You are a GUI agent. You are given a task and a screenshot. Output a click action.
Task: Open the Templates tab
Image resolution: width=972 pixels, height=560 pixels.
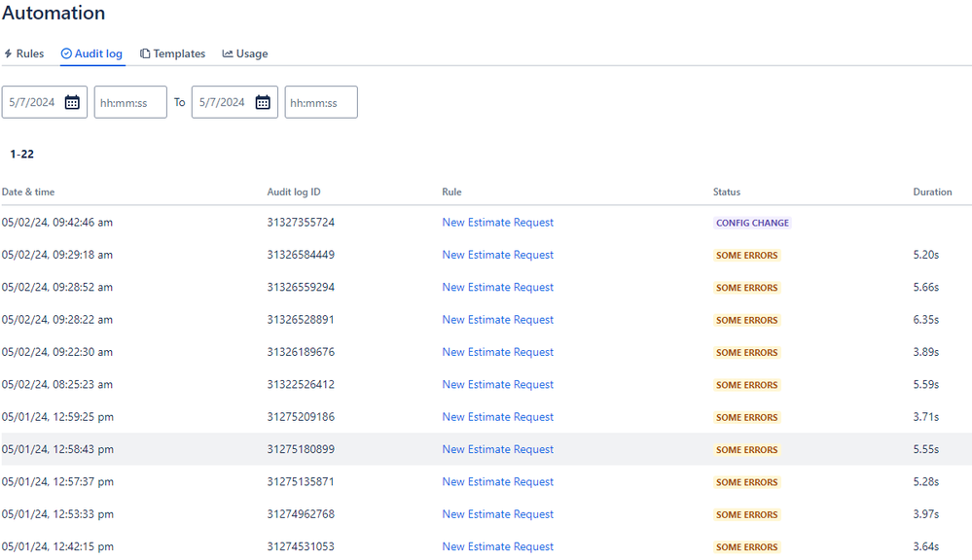click(179, 53)
